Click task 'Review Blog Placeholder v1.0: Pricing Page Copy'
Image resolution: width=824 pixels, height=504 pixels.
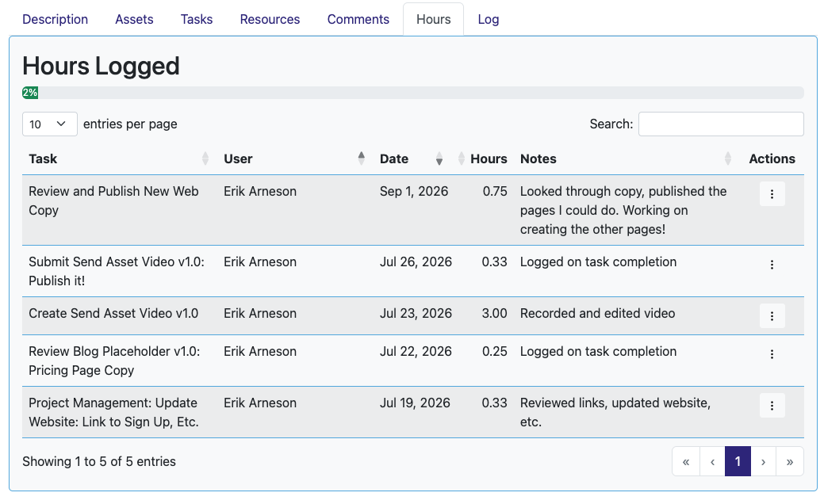(114, 361)
